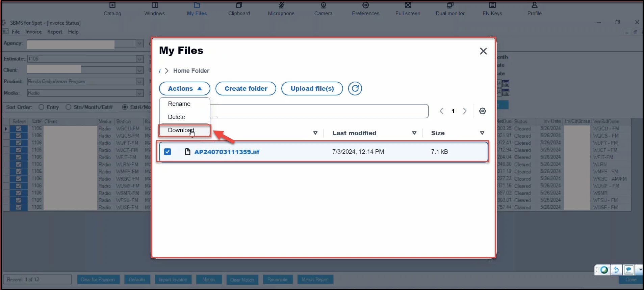The width and height of the screenshot is (644, 290).
Task: Open the Size column filter arrow
Action: pos(482,133)
